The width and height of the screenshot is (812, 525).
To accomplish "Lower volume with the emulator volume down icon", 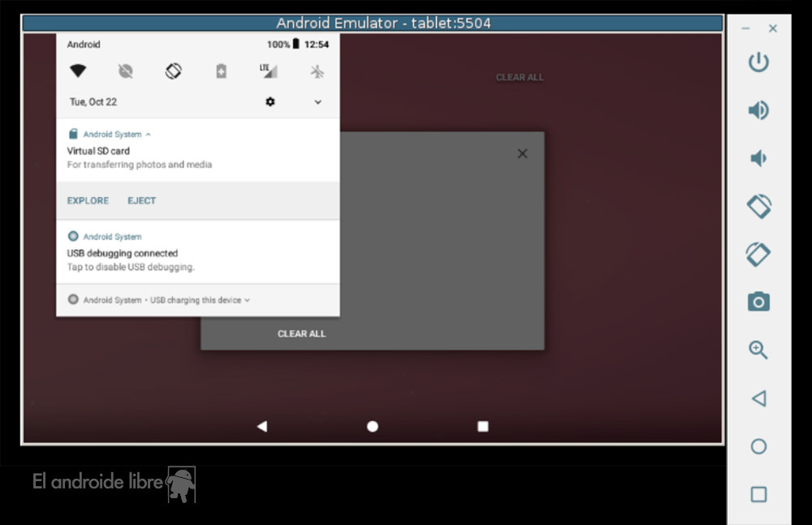I will pos(758,158).
